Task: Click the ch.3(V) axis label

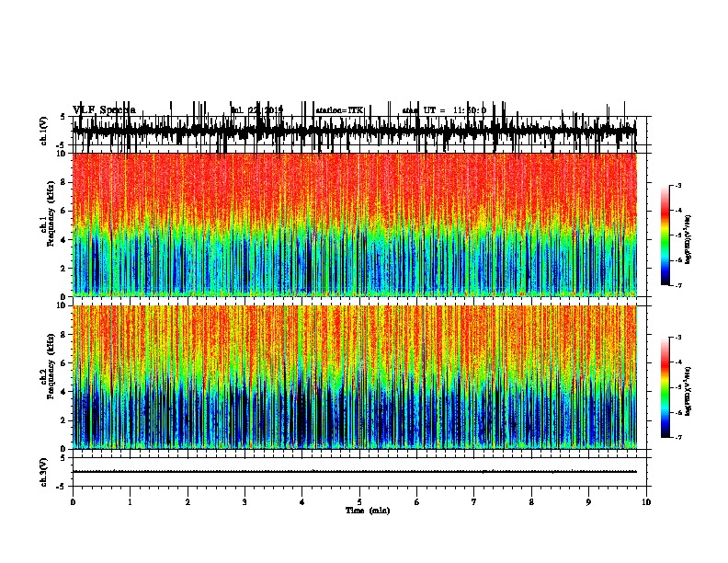Action: click(44, 472)
